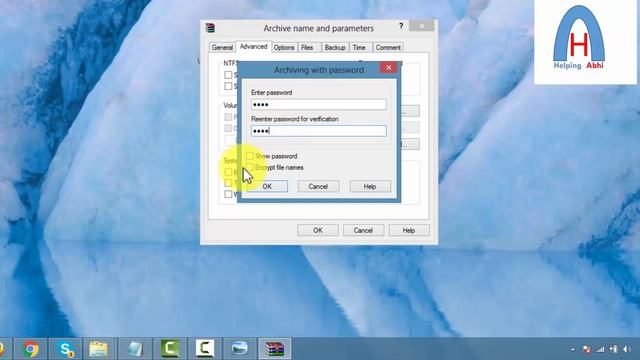The width and height of the screenshot is (640, 360).
Task: Open Google Chrome from the taskbar
Action: 31,349
